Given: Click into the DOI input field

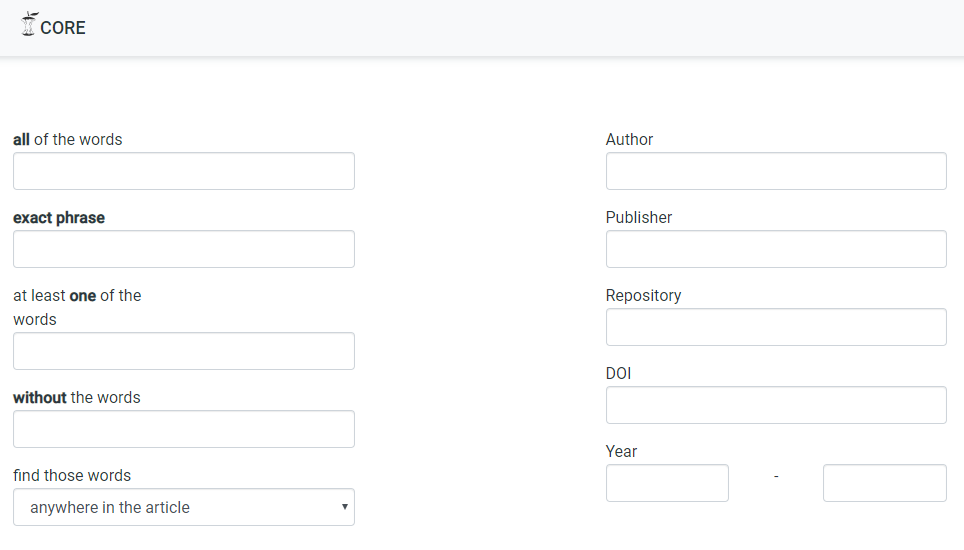Looking at the screenshot, I should [776, 405].
